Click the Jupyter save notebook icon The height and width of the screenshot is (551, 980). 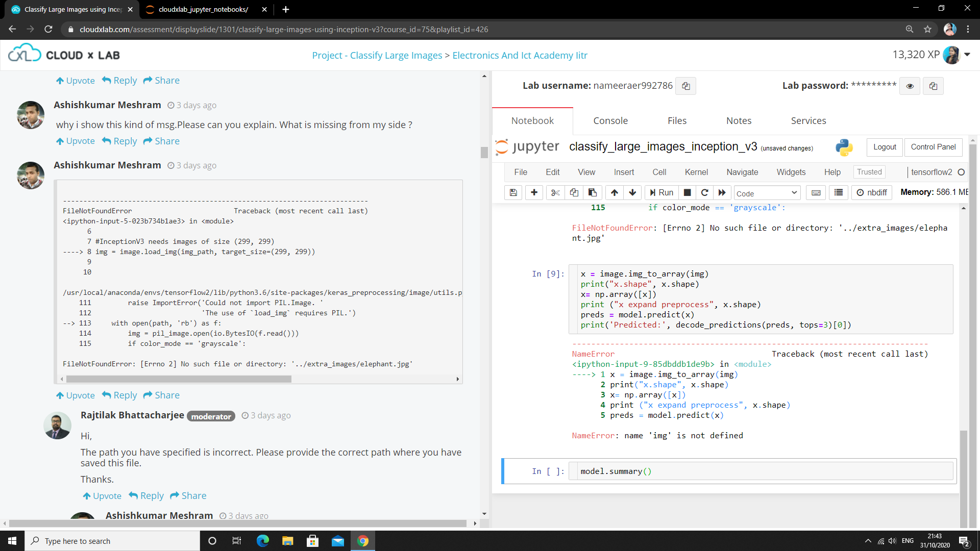pyautogui.click(x=513, y=192)
